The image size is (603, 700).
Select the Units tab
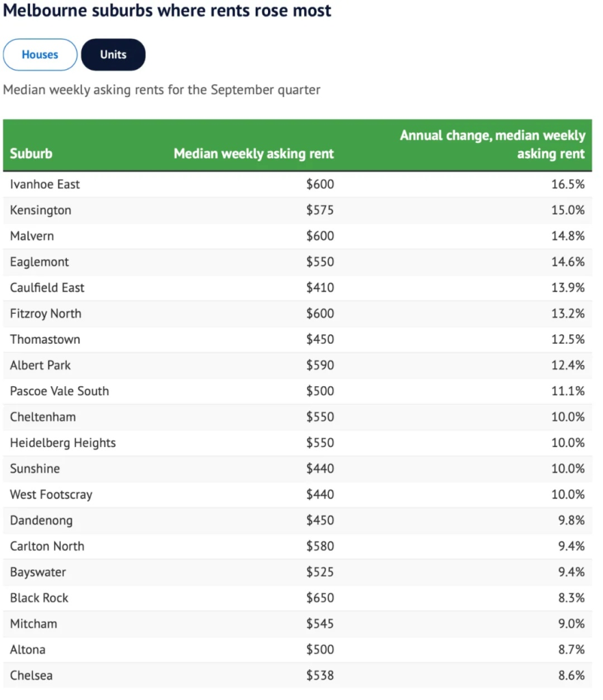click(x=113, y=55)
